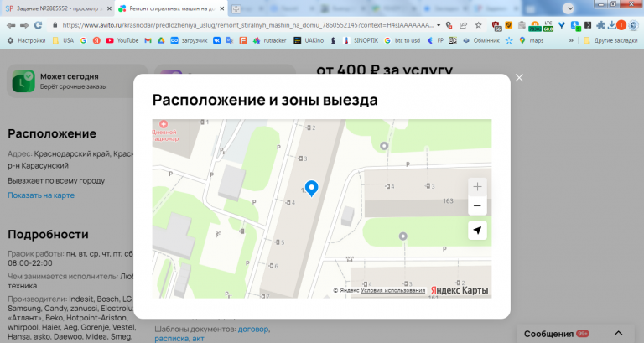Image resolution: width=644 pixels, height=343 pixels.
Task: Open 'Другие закладки' bookmarks folder
Action: (610, 40)
